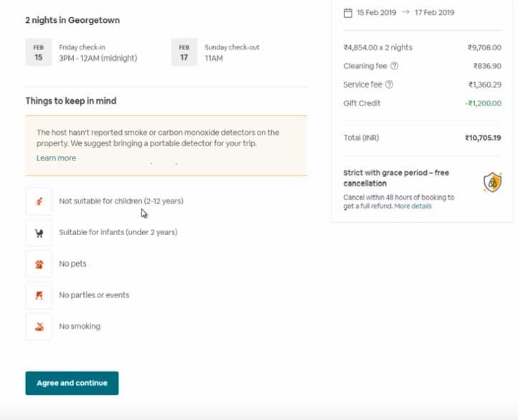Open the Learn more link about detectors

pos(56,158)
